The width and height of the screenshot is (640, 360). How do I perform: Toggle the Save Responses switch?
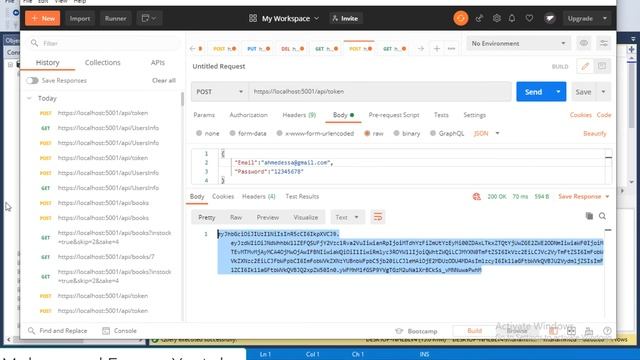[32, 80]
